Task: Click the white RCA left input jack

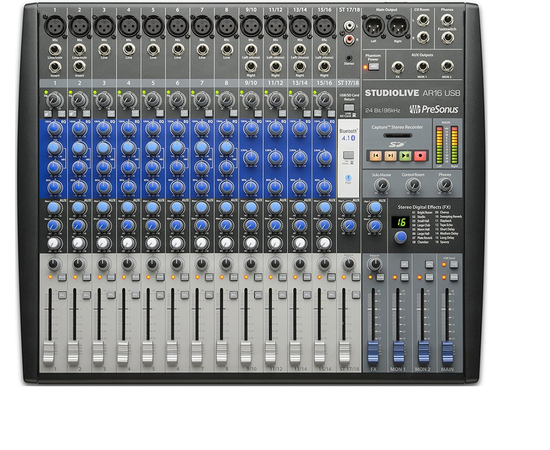Action: tap(349, 26)
